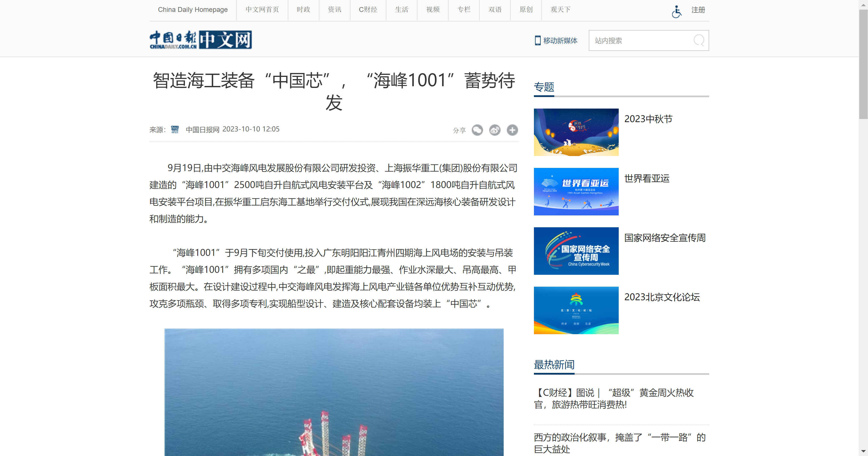868x456 pixels.
Task: Click the China Daily source logo icon
Action: 175,129
